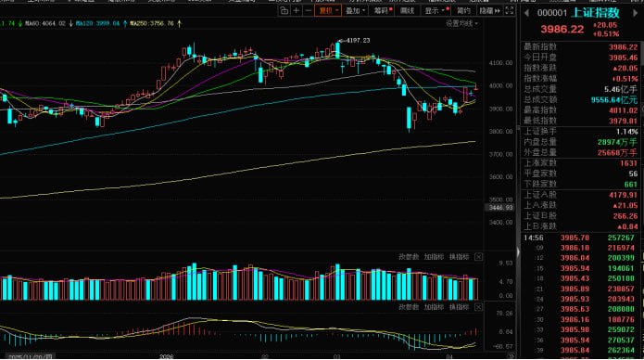Screen dimensions: 644x360
Task: Open the 复权 dropdown
Action: pyautogui.click(x=328, y=11)
